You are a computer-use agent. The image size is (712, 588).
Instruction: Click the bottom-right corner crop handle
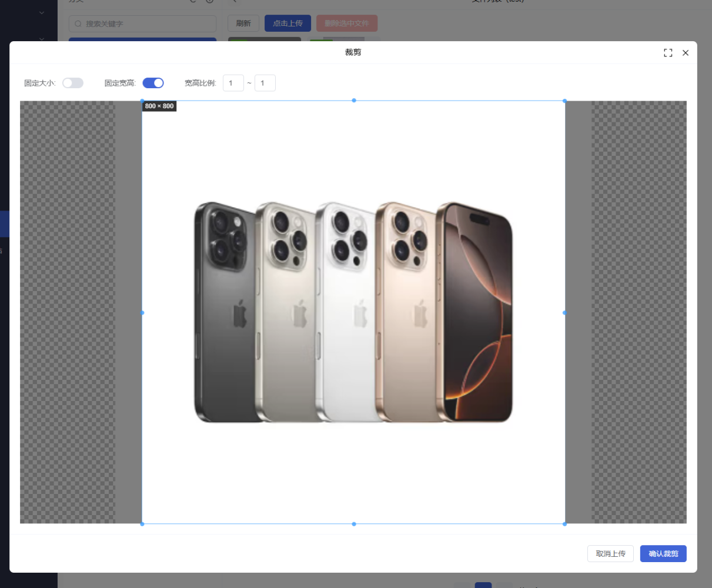tap(565, 524)
